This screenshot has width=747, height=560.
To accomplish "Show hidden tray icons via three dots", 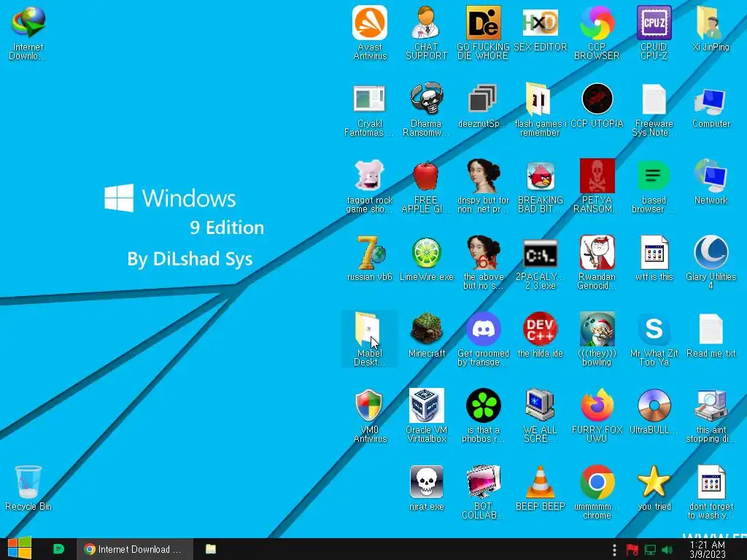I will click(x=614, y=550).
